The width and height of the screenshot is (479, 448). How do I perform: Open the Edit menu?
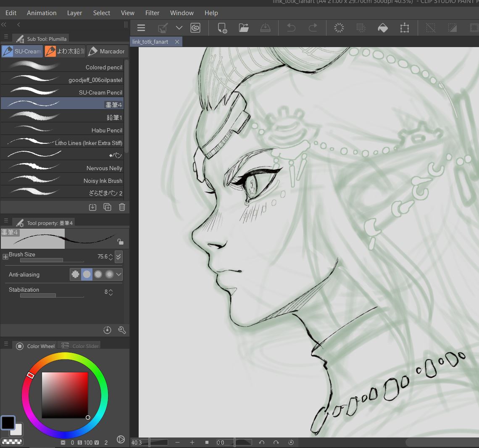coord(11,13)
